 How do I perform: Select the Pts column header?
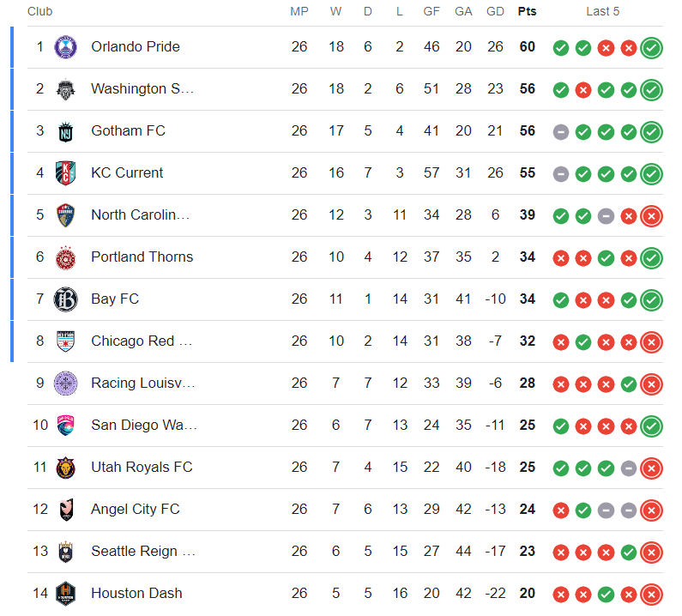tap(528, 11)
